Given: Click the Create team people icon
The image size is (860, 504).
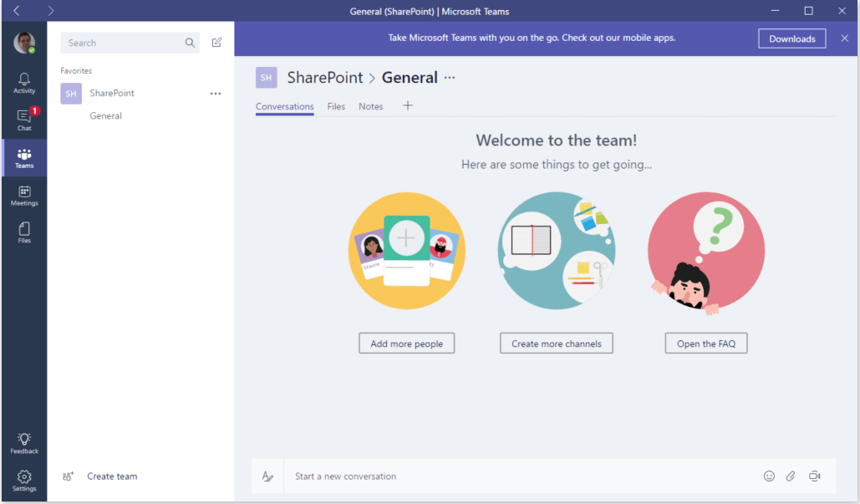Looking at the screenshot, I should pos(68,476).
